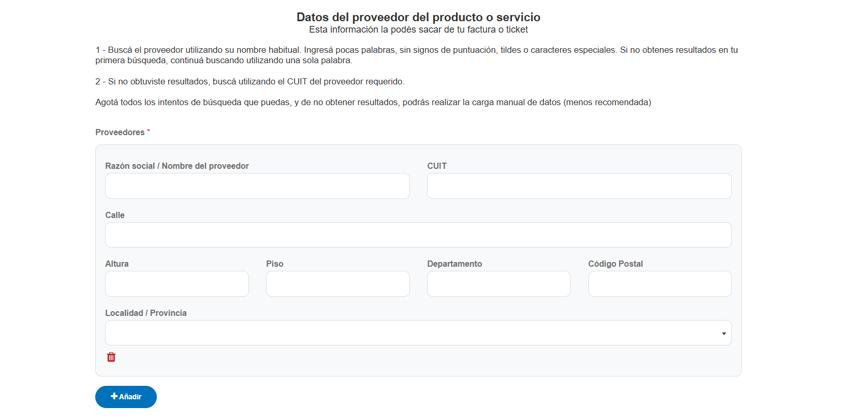Click the Altura input field
The image size is (868, 420).
click(x=176, y=284)
